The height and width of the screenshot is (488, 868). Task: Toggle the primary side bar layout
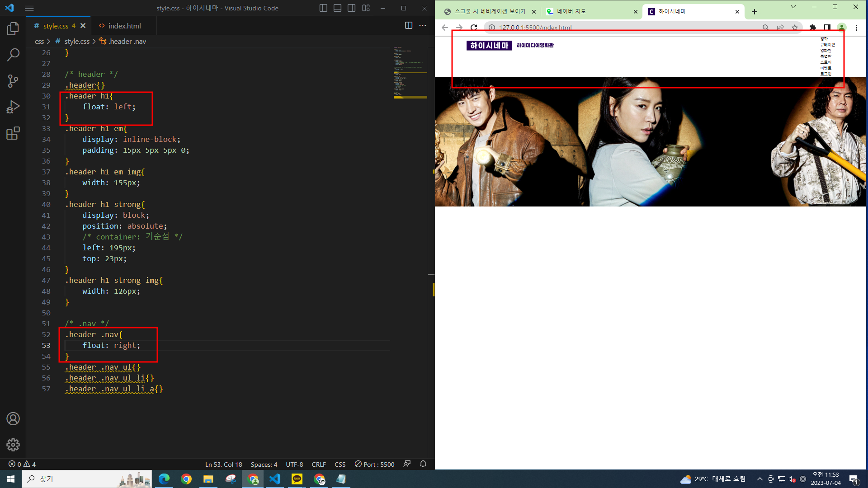point(323,8)
